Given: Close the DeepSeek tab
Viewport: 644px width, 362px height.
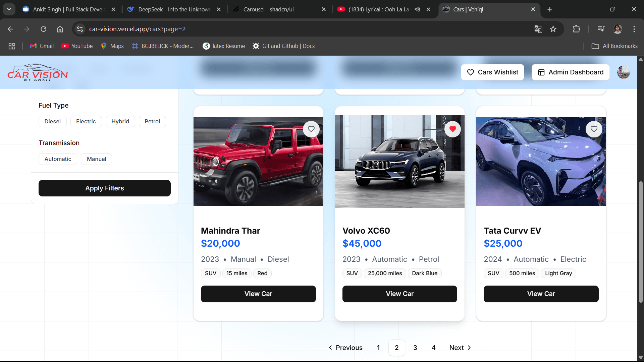Looking at the screenshot, I should [219, 9].
